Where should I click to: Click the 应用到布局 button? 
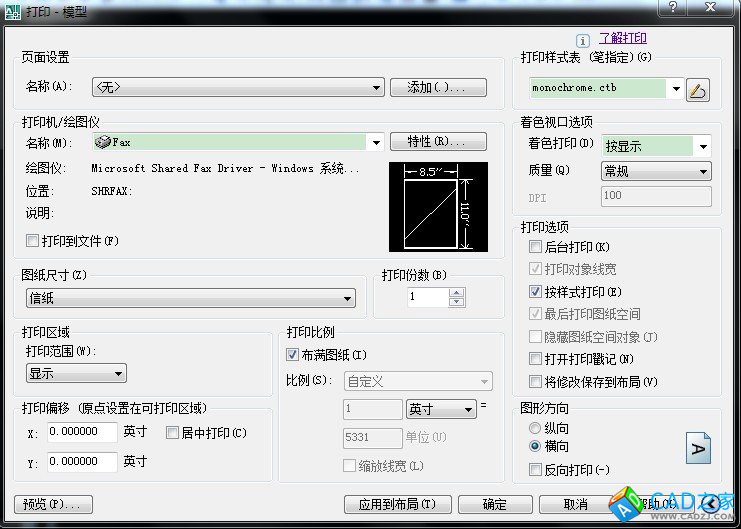pos(397,504)
